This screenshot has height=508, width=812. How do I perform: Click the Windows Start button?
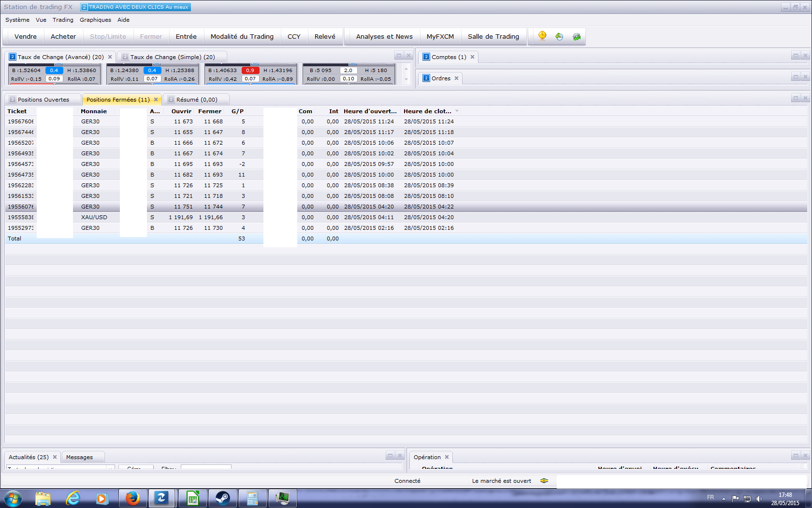[x=13, y=498]
